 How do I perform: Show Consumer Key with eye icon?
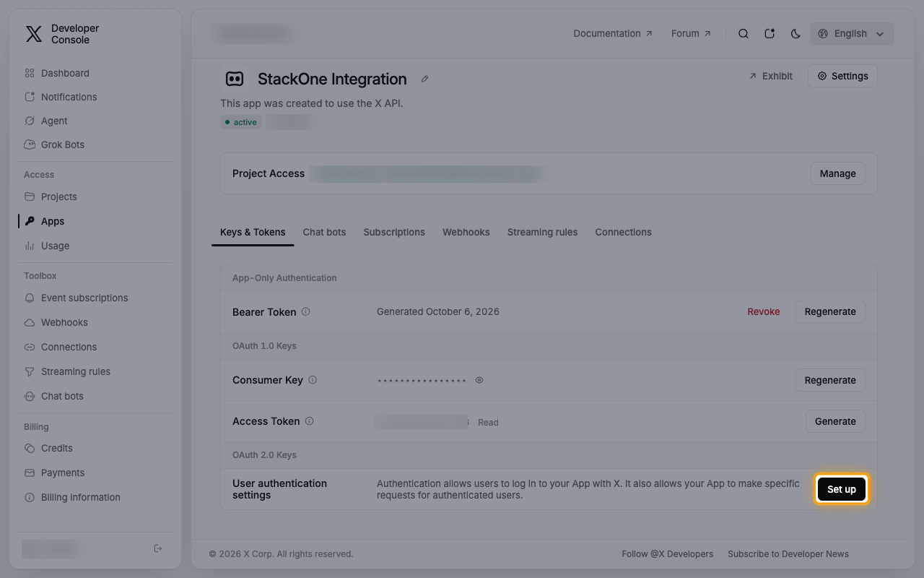(x=479, y=380)
